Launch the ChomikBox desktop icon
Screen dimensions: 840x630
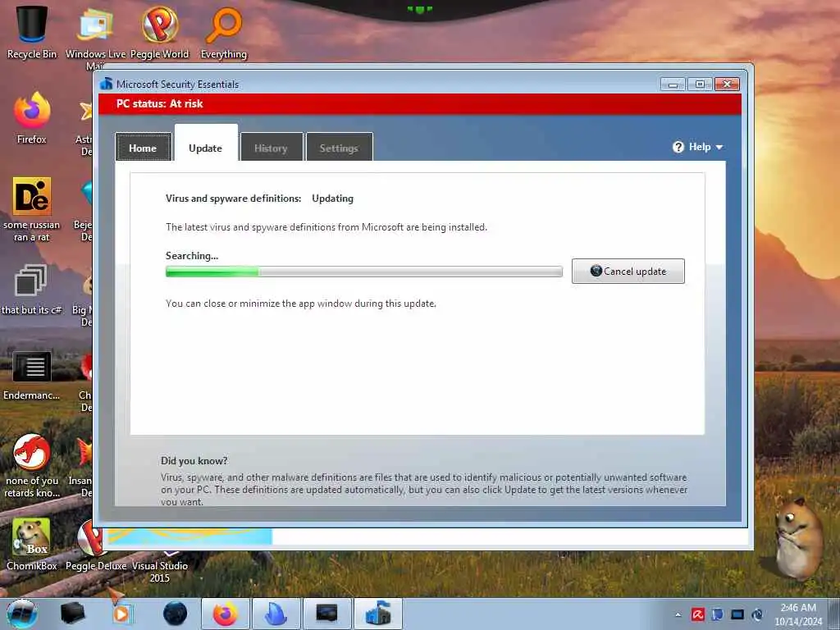pyautogui.click(x=32, y=544)
